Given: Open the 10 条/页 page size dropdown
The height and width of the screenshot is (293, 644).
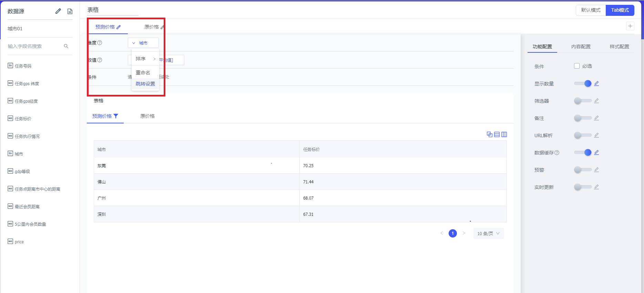Looking at the screenshot, I should click(x=488, y=233).
